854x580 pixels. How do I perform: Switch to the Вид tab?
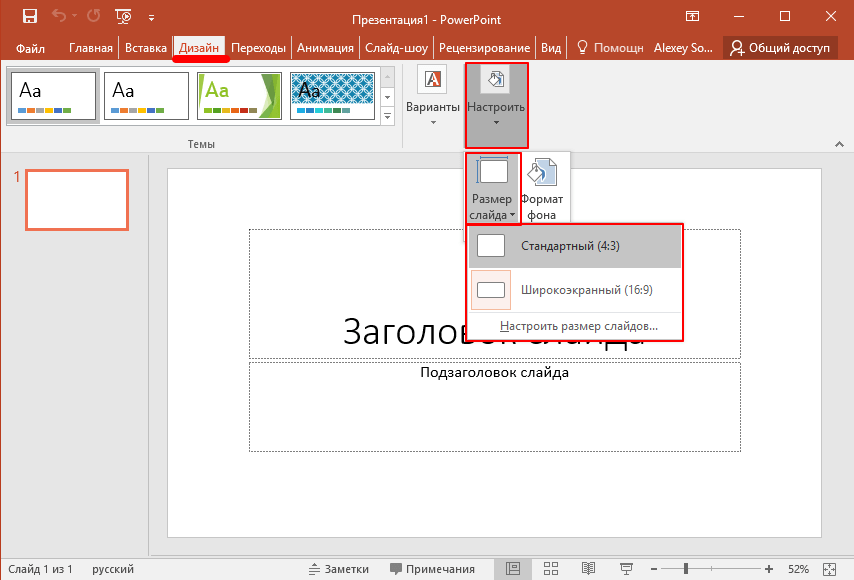[551, 48]
